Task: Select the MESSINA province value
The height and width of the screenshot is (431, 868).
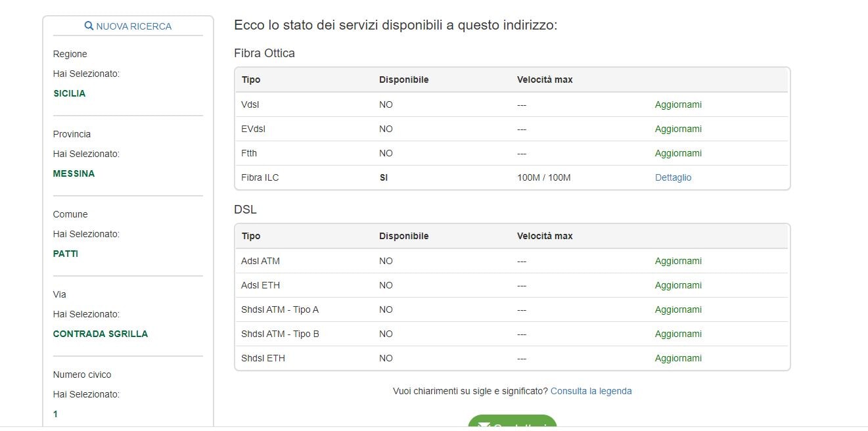Action: tap(74, 173)
